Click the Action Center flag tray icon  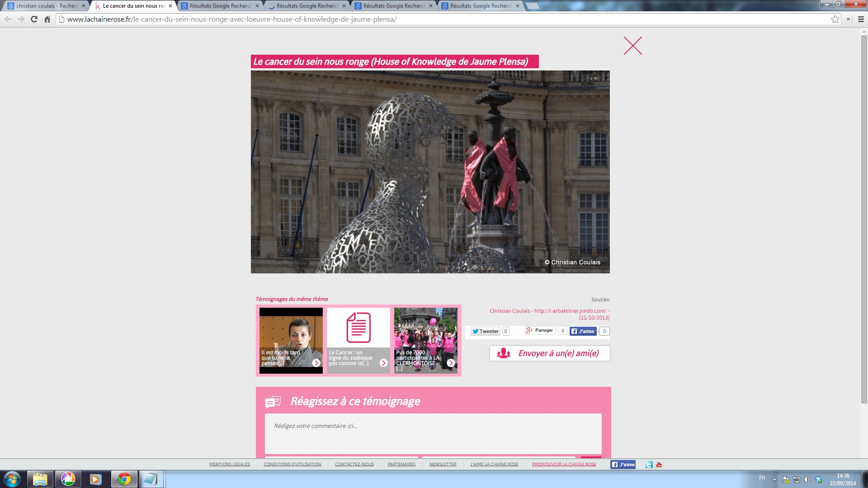click(x=785, y=479)
